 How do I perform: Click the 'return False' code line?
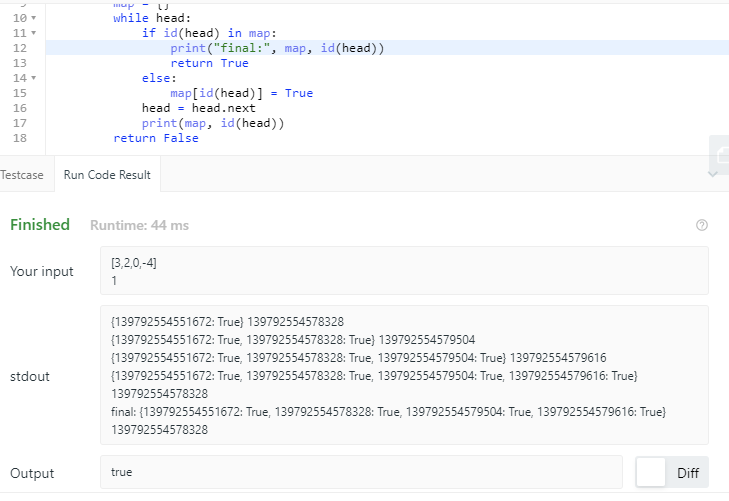click(156, 138)
